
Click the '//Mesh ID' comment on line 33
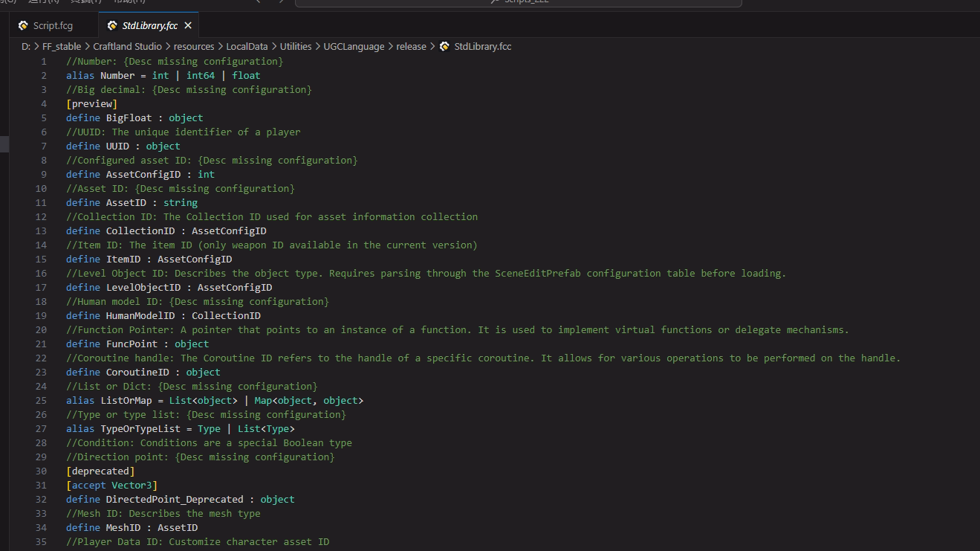click(163, 513)
